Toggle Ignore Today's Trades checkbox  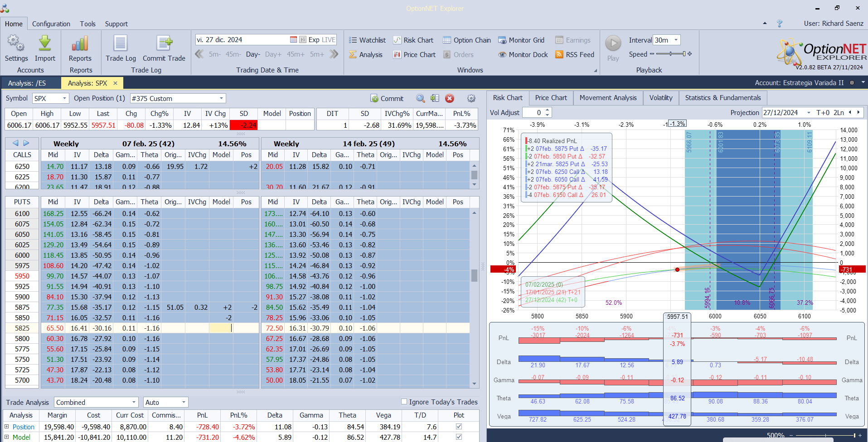[404, 402]
